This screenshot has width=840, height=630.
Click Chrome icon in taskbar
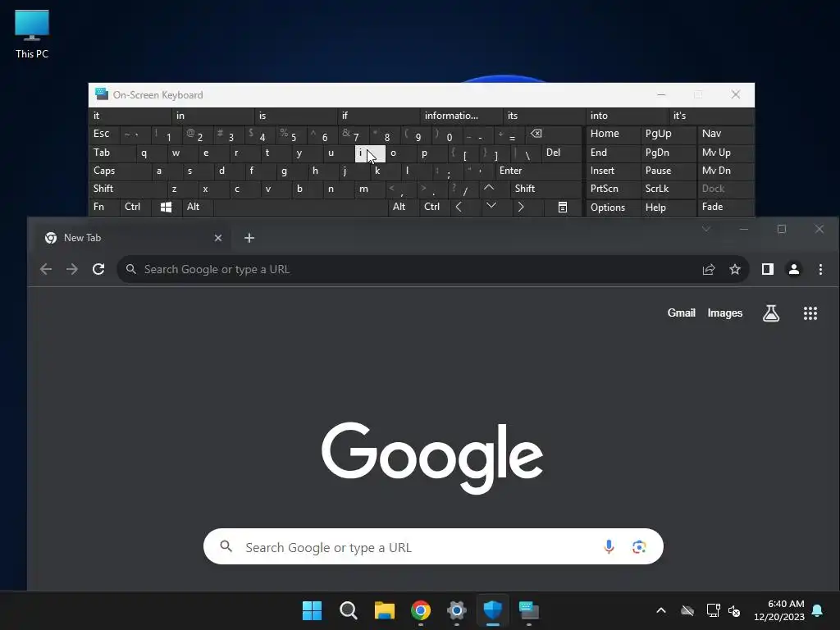pos(421,610)
